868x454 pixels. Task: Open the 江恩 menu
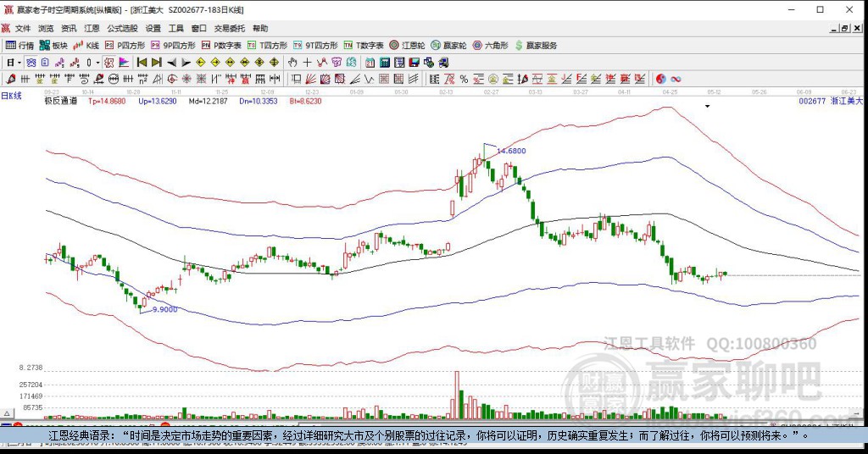tap(92, 28)
